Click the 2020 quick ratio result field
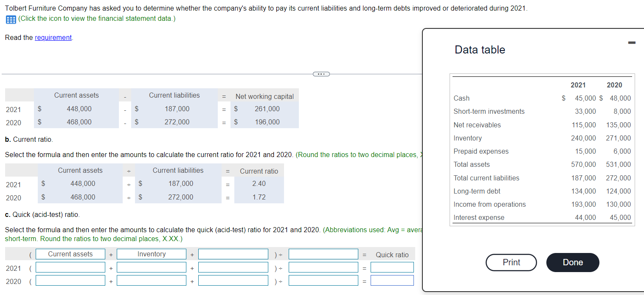Viewport: 644px width, 295px height. (x=392, y=280)
